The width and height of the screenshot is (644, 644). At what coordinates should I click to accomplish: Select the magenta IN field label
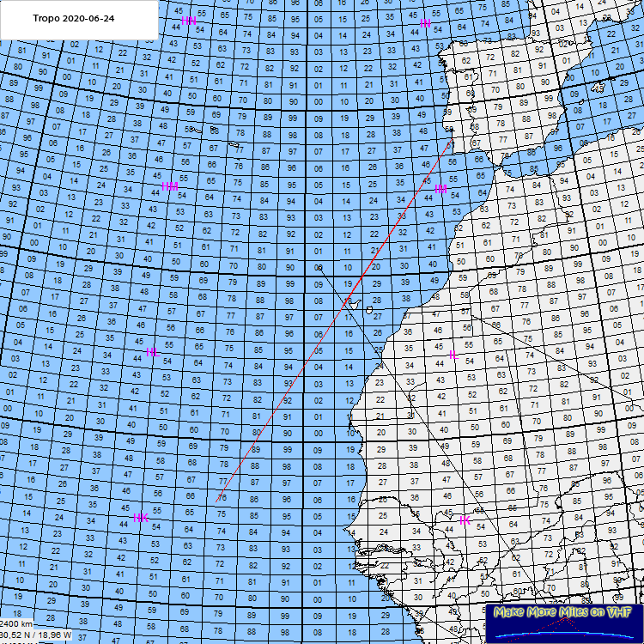pos(425,23)
